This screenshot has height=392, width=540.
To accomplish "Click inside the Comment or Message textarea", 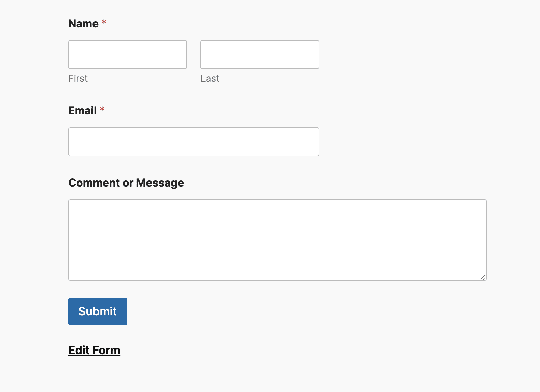I will coord(277,240).
